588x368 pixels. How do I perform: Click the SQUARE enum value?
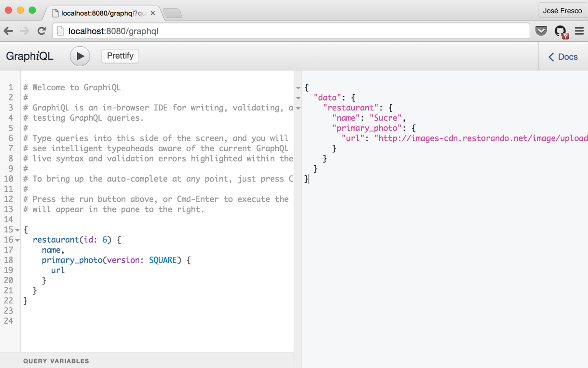click(163, 260)
